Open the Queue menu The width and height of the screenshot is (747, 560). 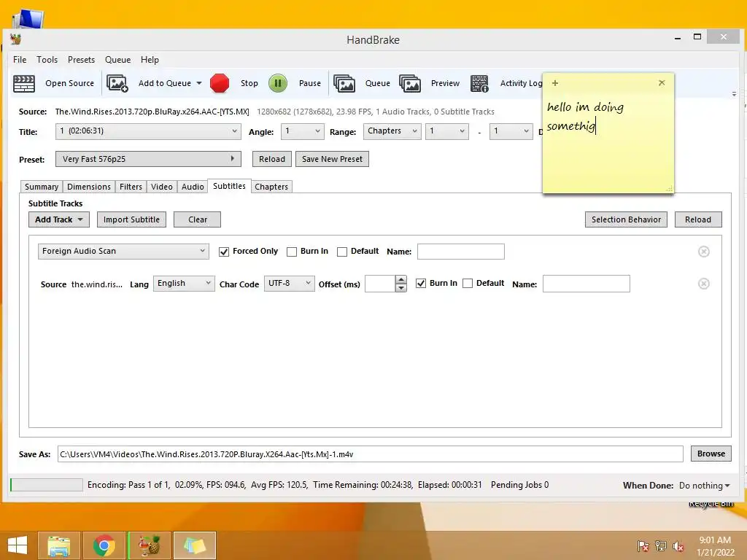[x=117, y=60]
